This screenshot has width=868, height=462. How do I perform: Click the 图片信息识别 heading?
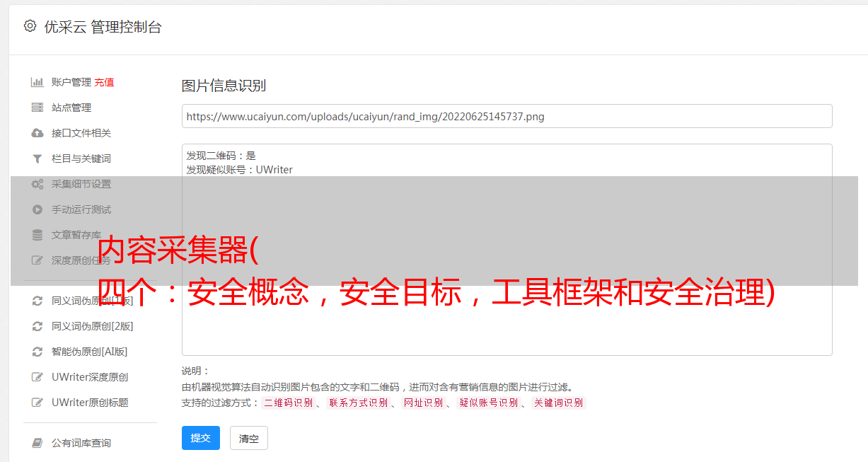coord(224,86)
